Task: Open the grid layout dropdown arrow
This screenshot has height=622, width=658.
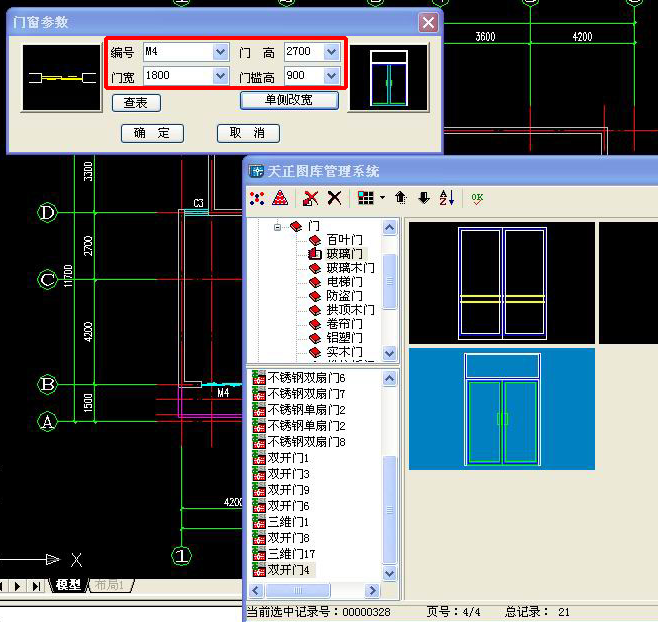Action: click(x=382, y=197)
